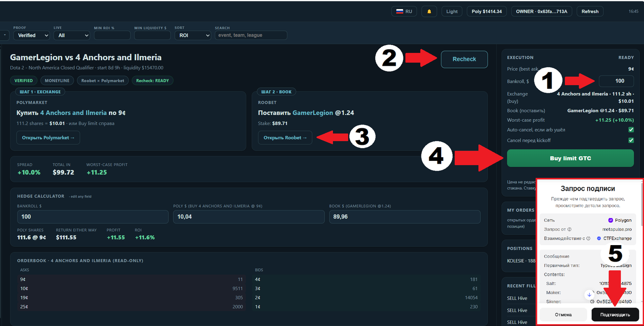Click the 2¢ bid row in orderbook
Viewport: 644px width, 326px height.
click(x=366, y=297)
